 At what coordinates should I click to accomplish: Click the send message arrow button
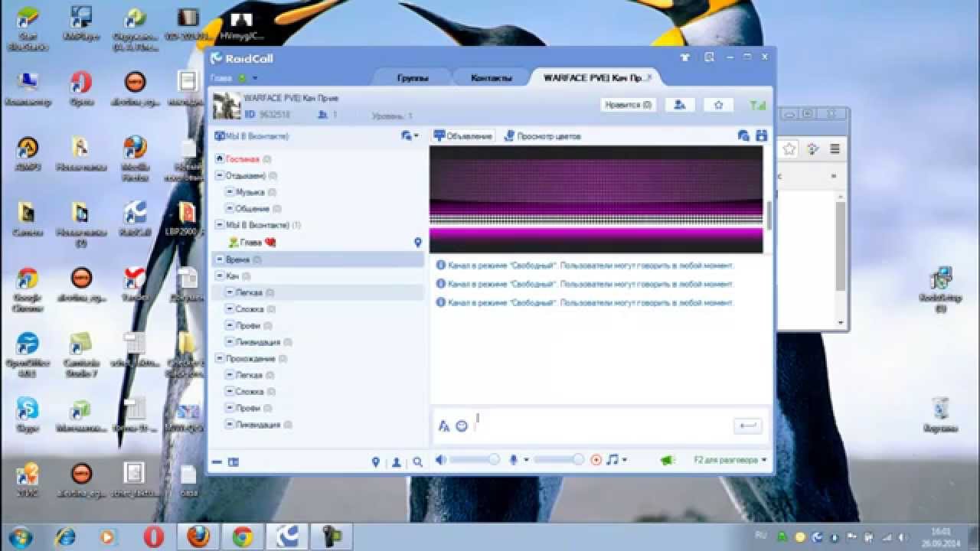coord(748,426)
